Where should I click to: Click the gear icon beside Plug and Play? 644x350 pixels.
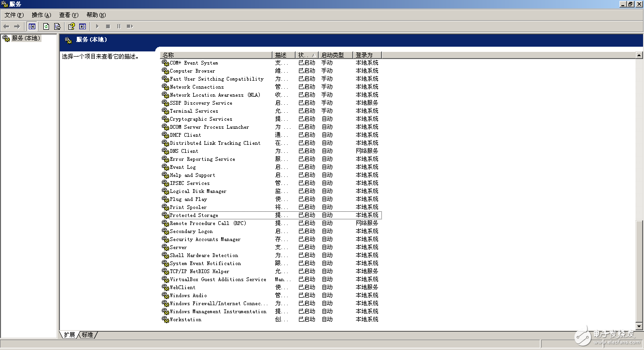165,199
